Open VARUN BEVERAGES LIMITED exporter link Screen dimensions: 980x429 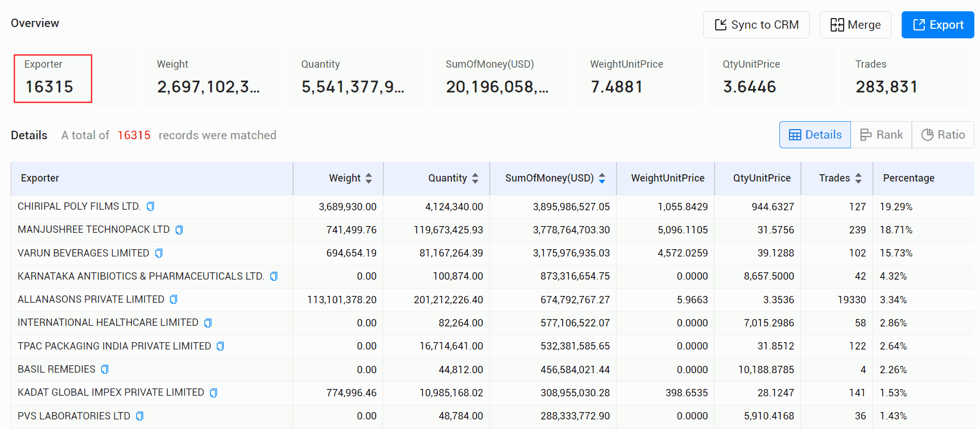point(83,253)
